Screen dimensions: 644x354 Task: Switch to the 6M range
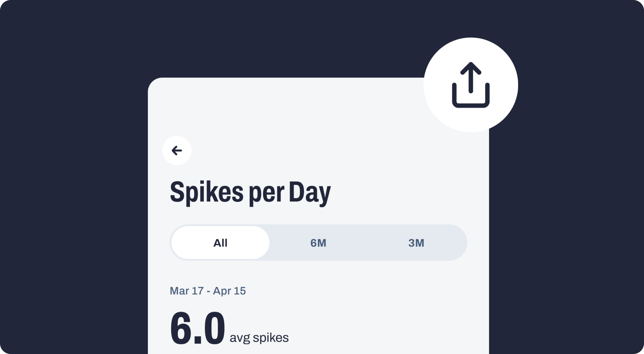click(318, 243)
